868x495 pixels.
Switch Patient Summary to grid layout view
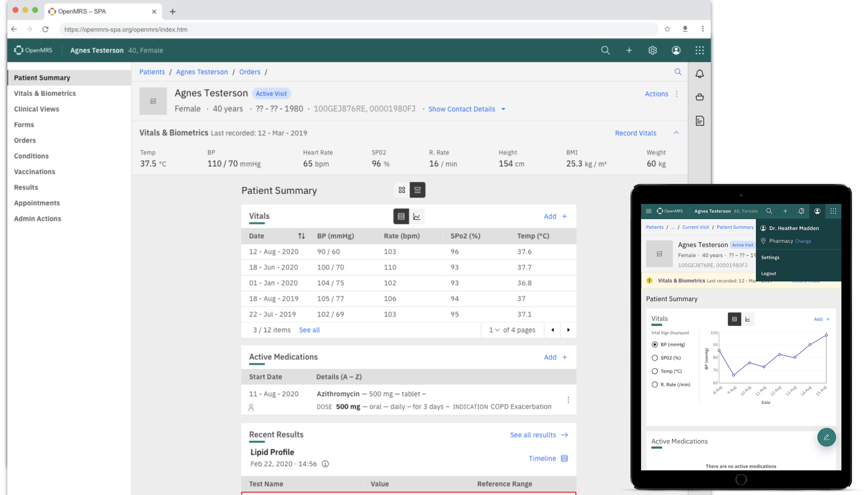[401, 190]
